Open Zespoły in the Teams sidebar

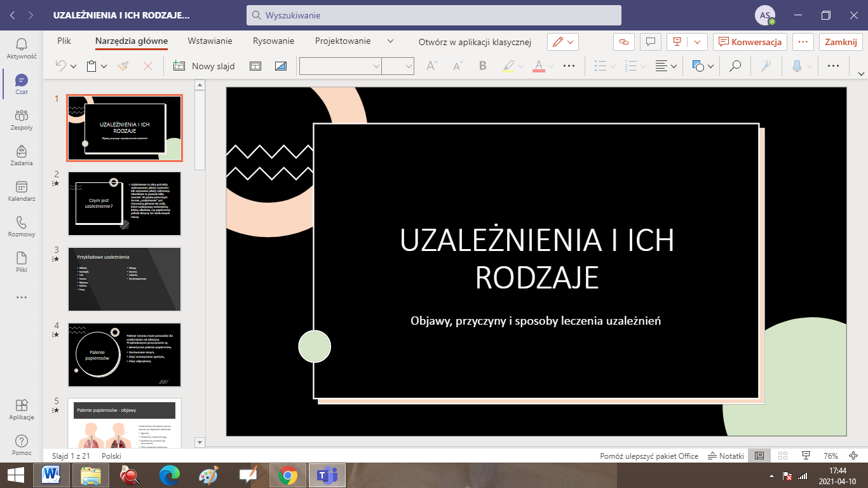click(22, 120)
